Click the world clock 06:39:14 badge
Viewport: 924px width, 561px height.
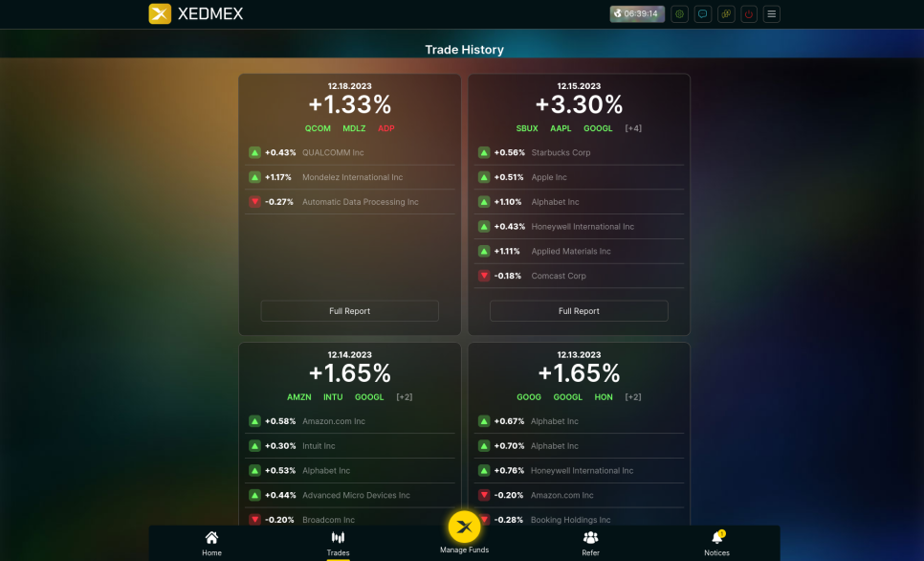(x=637, y=14)
